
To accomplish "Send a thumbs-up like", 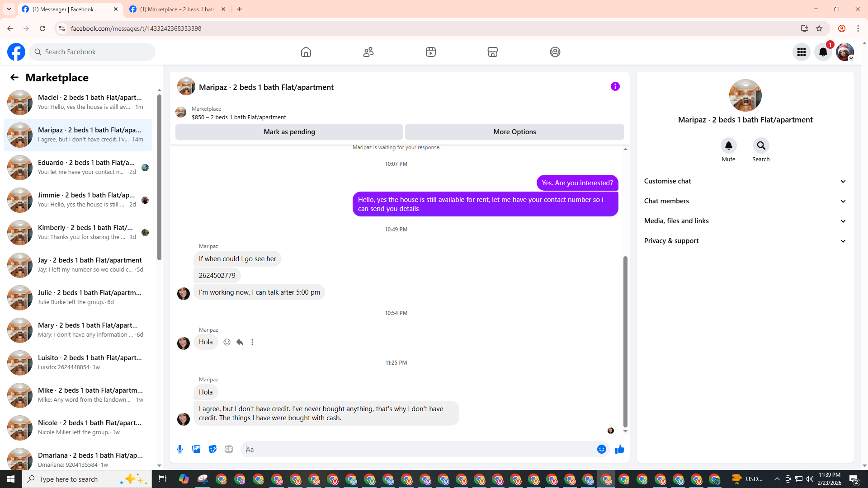I will 619,449.
